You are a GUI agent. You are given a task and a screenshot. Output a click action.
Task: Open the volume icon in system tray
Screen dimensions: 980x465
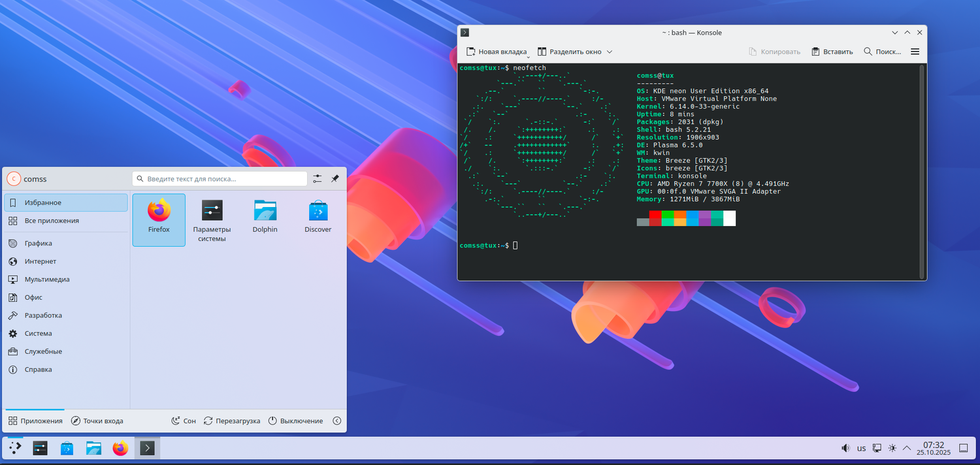tap(845, 448)
